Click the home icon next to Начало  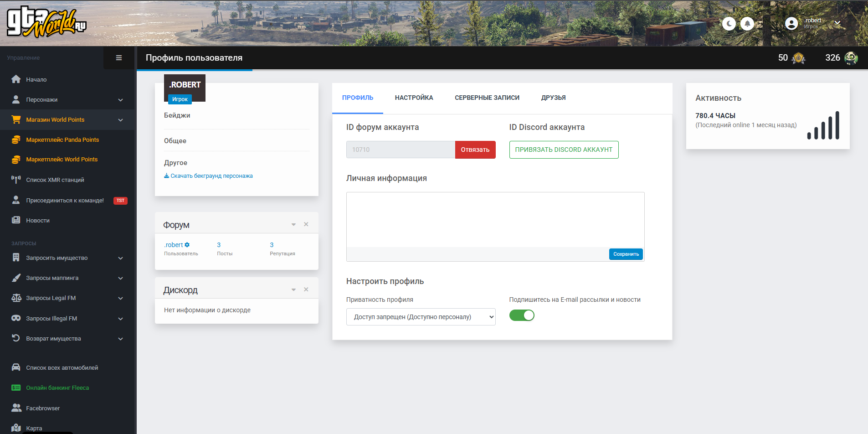(16, 79)
